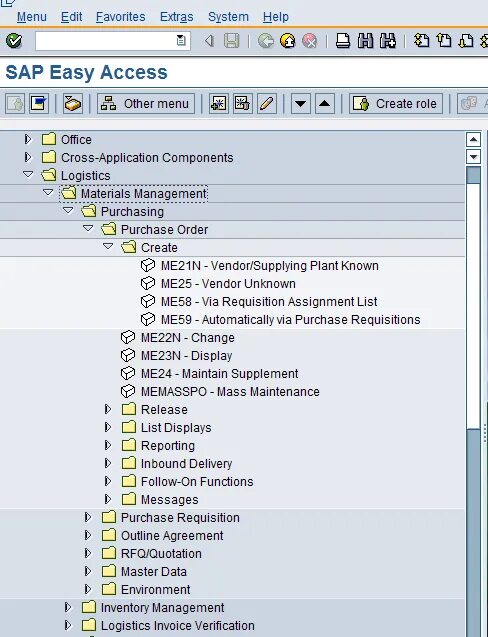
Task: Expand the Master Data folder
Action: [x=88, y=571]
